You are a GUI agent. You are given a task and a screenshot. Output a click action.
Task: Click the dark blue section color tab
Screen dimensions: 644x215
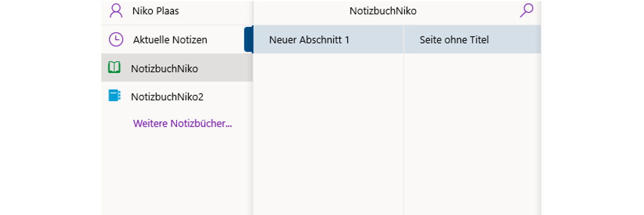point(248,40)
